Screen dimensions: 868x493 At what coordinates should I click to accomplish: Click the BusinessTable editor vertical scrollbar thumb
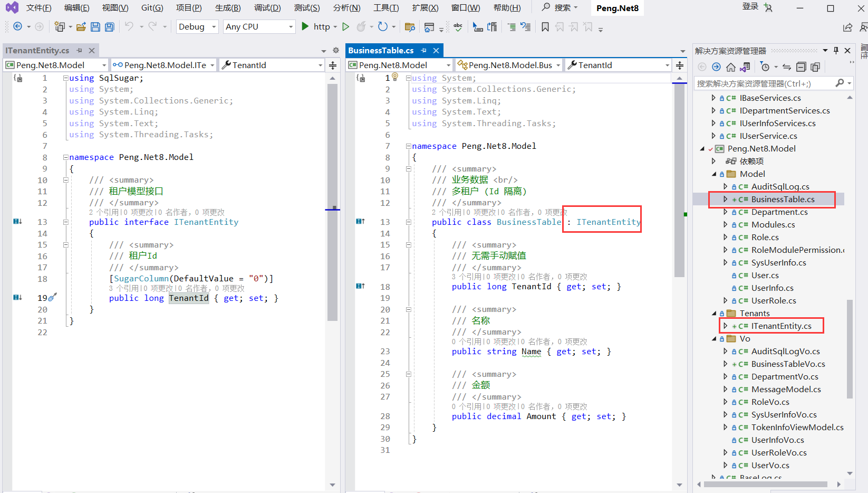point(679,180)
